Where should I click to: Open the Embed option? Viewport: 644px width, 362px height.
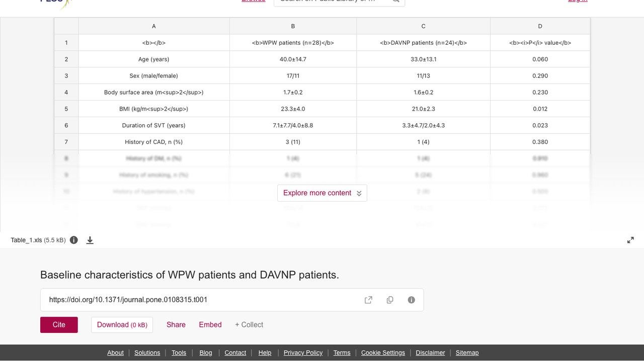tap(210, 325)
